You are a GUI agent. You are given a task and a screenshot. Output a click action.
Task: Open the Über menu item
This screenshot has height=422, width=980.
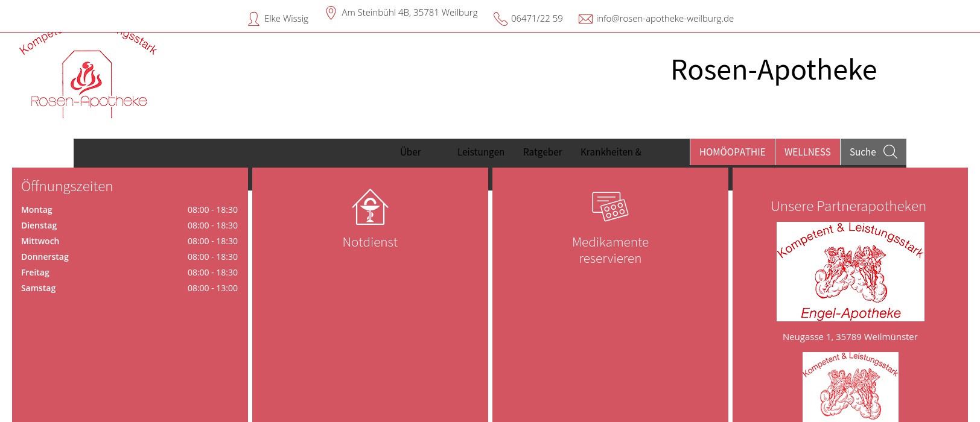point(410,152)
